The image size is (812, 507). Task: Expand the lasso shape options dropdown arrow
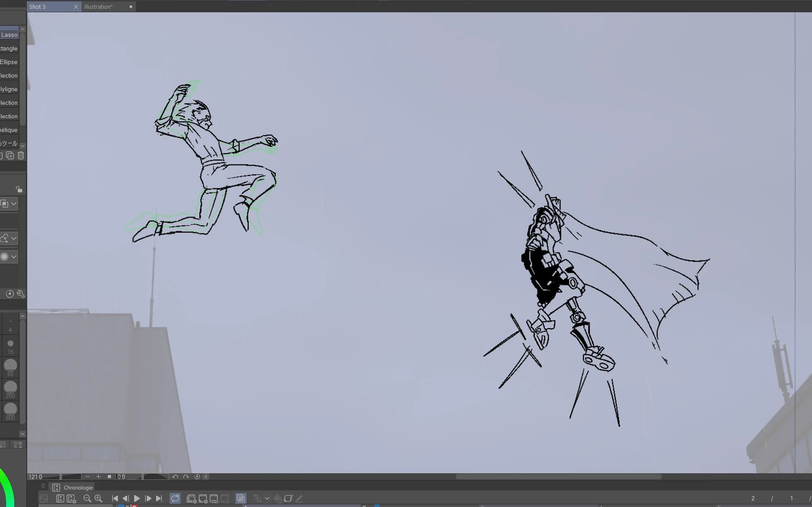[14, 238]
